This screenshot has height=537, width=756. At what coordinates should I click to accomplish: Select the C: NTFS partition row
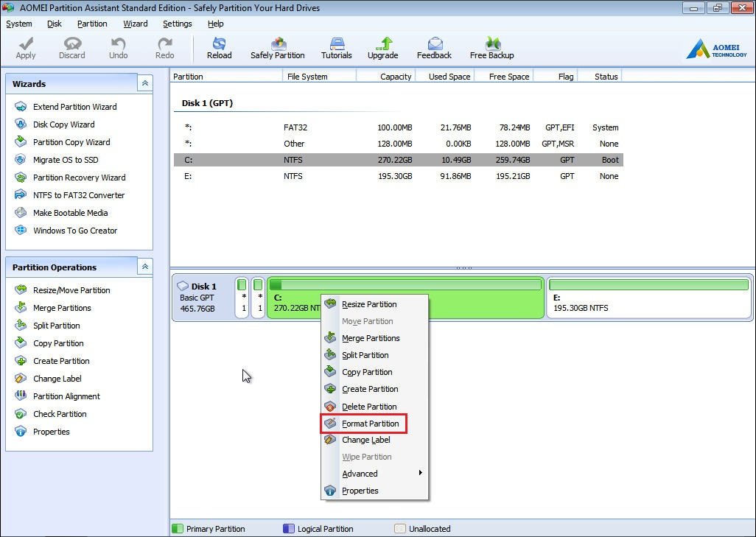tap(398, 160)
